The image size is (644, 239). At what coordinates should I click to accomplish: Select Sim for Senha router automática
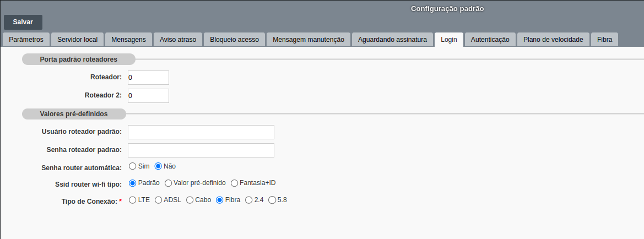pyautogui.click(x=133, y=166)
